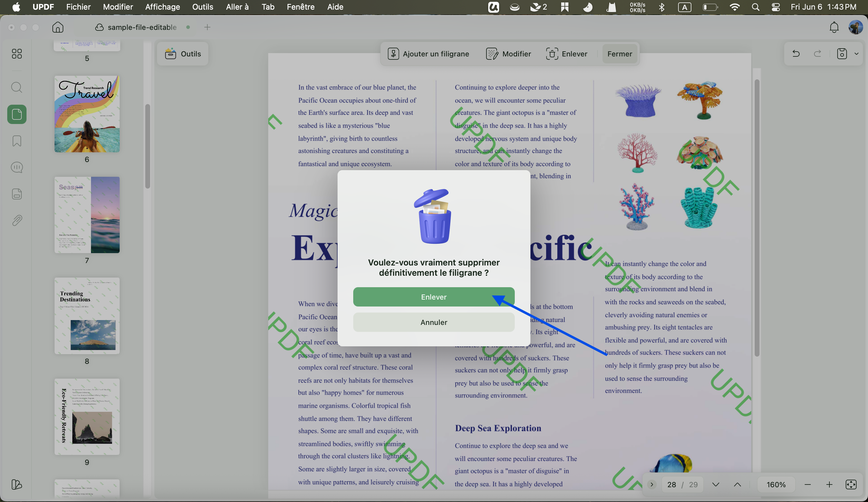The height and width of the screenshot is (502, 868).
Task: Open the user profile avatar
Action: pos(855,27)
